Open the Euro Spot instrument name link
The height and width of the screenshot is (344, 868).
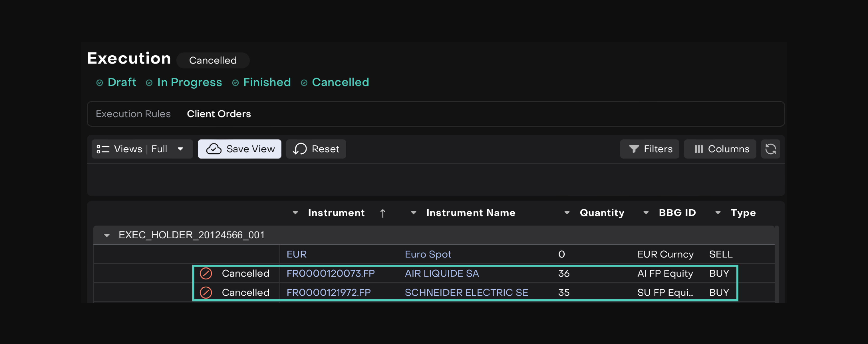tap(428, 254)
